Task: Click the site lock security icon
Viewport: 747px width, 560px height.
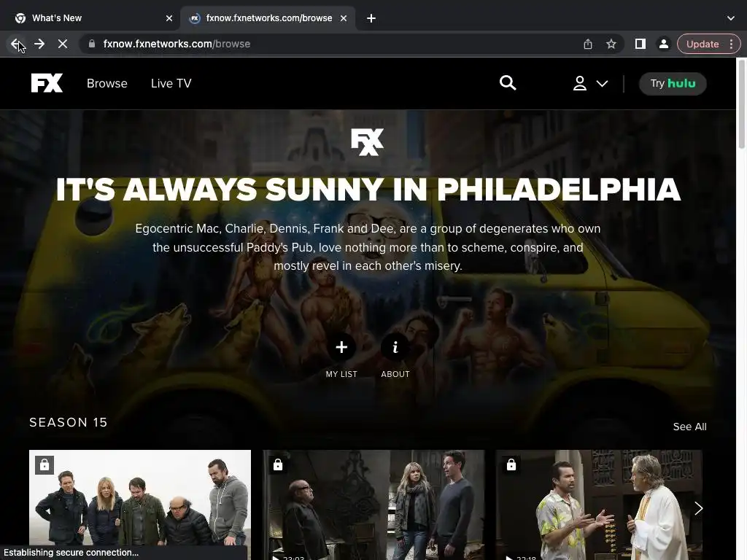Action: coord(92,44)
